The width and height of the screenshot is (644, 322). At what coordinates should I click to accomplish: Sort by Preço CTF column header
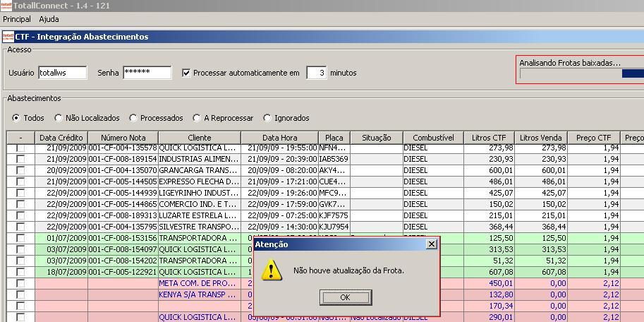pyautogui.click(x=593, y=138)
